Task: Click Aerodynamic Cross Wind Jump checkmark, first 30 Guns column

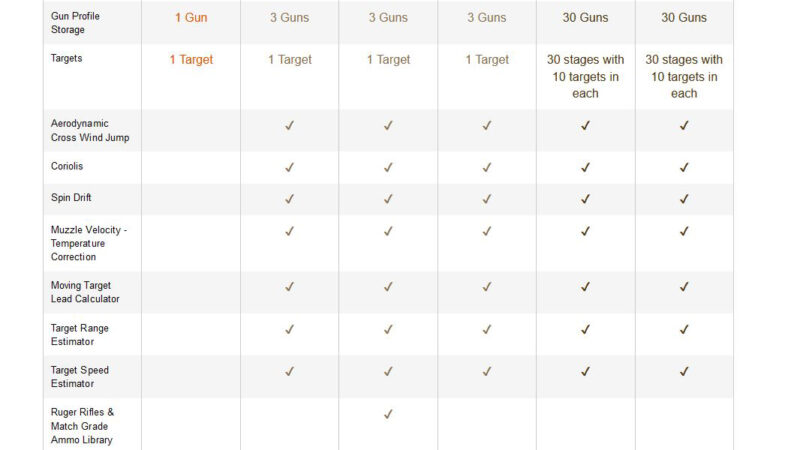Action: [x=585, y=126]
